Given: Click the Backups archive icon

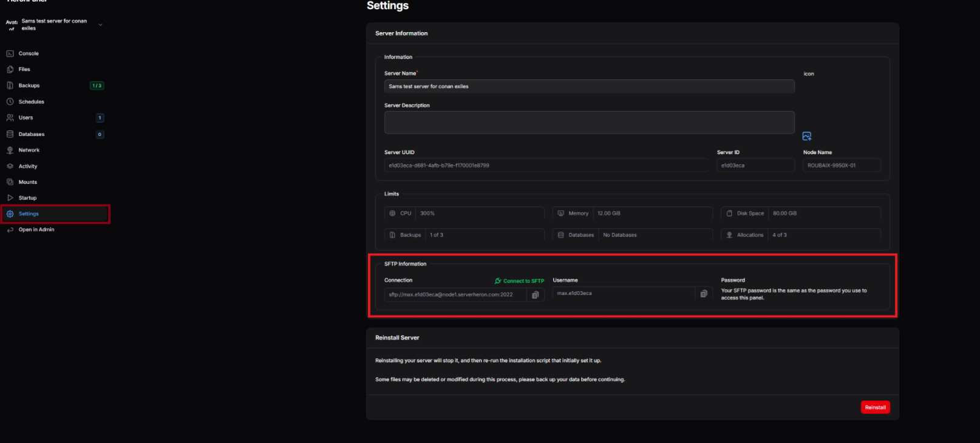Looking at the screenshot, I should pyautogui.click(x=10, y=86).
